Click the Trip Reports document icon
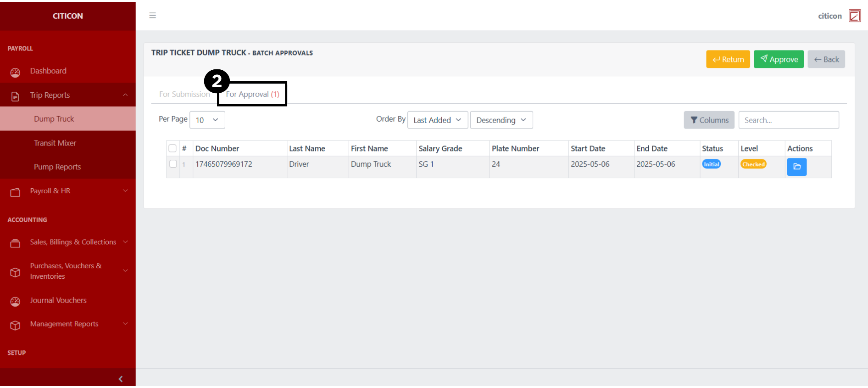The height and width of the screenshot is (388, 868). pyautogui.click(x=15, y=96)
